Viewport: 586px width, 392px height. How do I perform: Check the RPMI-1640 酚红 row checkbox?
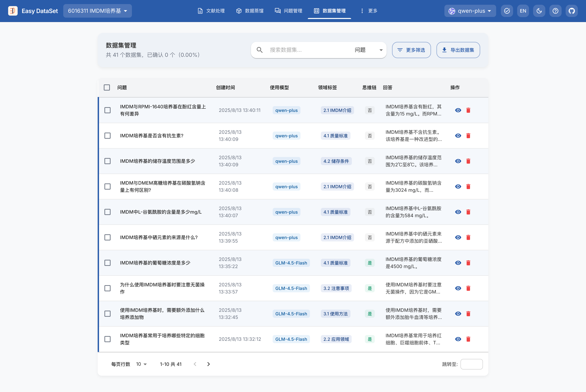[108, 110]
